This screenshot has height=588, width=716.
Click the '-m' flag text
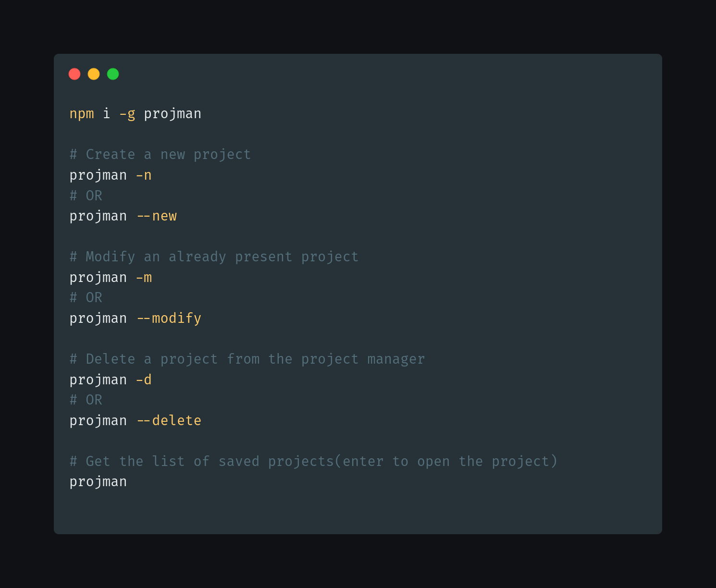144,278
